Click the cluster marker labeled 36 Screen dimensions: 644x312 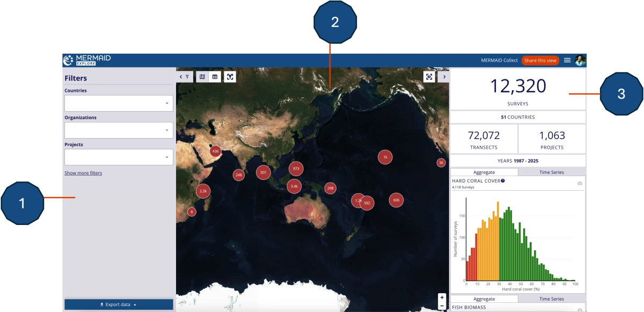(x=441, y=163)
